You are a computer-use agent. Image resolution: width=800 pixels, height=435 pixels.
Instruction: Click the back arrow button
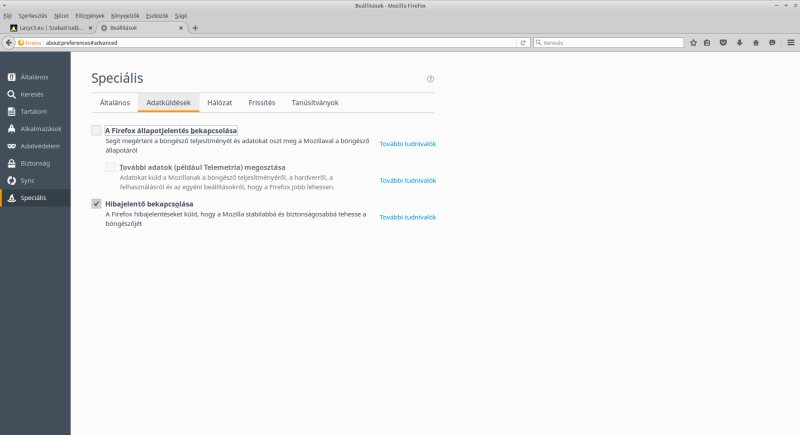[9, 43]
